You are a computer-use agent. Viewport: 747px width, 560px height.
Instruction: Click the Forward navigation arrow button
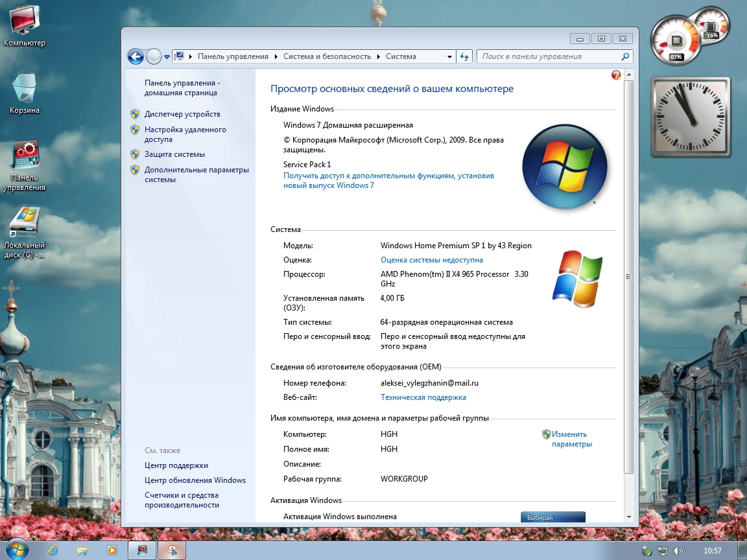[x=154, y=56]
